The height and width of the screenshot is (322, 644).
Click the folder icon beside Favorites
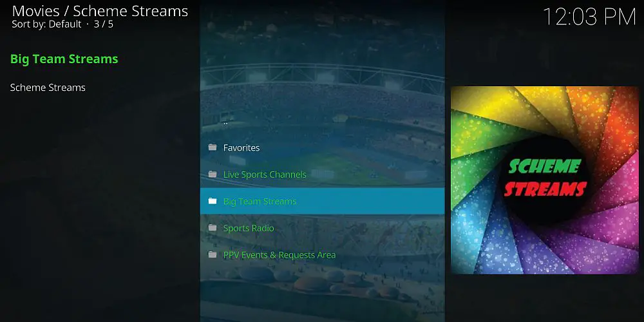point(213,147)
